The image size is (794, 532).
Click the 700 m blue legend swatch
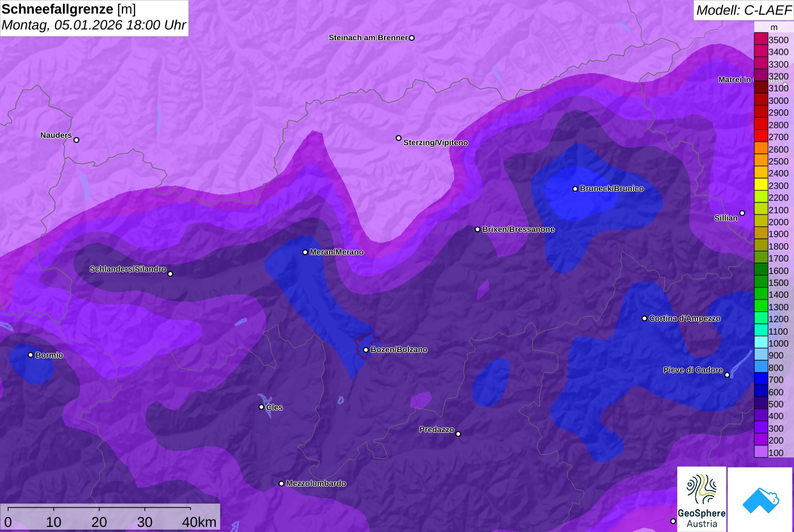(761, 379)
